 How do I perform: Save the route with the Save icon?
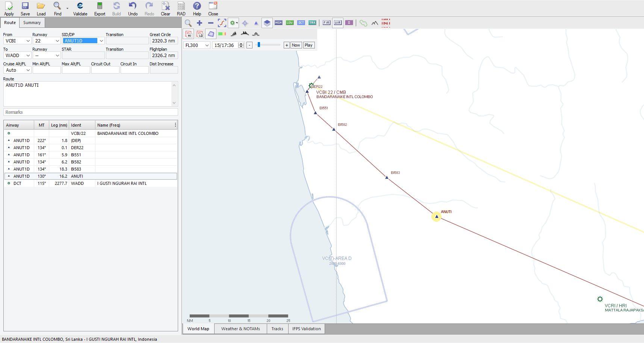pyautogui.click(x=25, y=6)
